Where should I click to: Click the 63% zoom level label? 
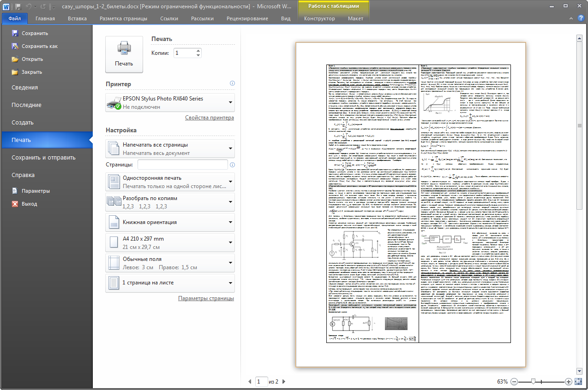pos(502,381)
